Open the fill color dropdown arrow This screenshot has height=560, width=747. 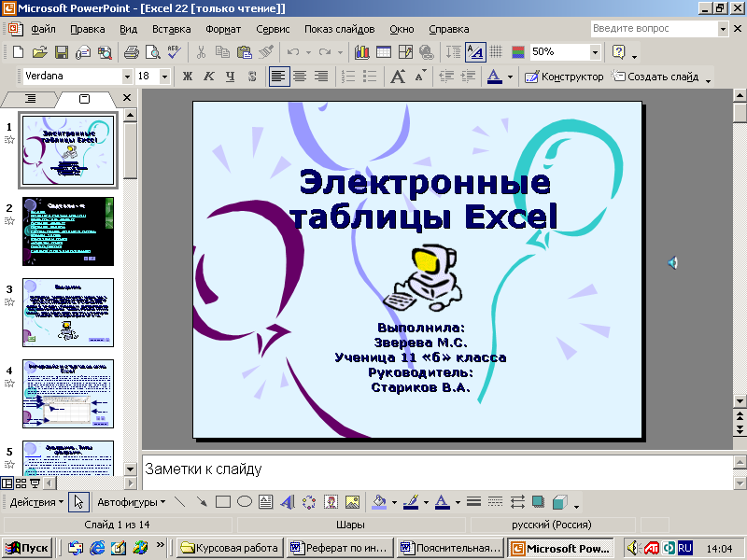394,502
